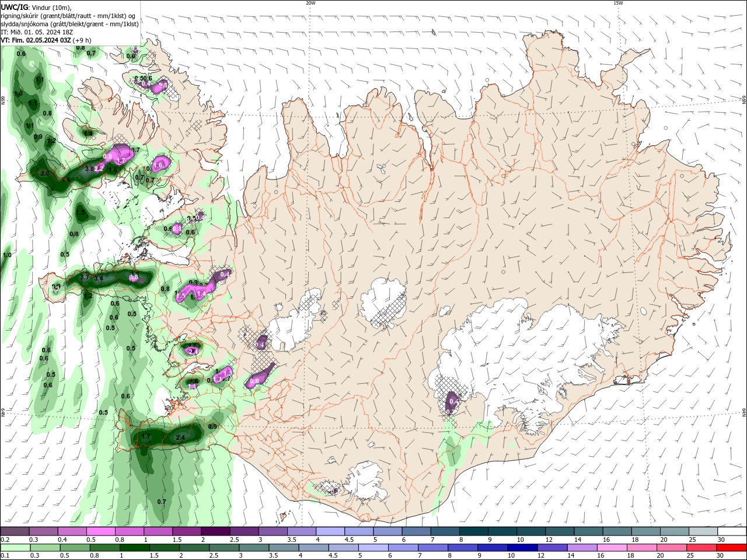Click the 'rigning/skúrir' legend description line

68,16
